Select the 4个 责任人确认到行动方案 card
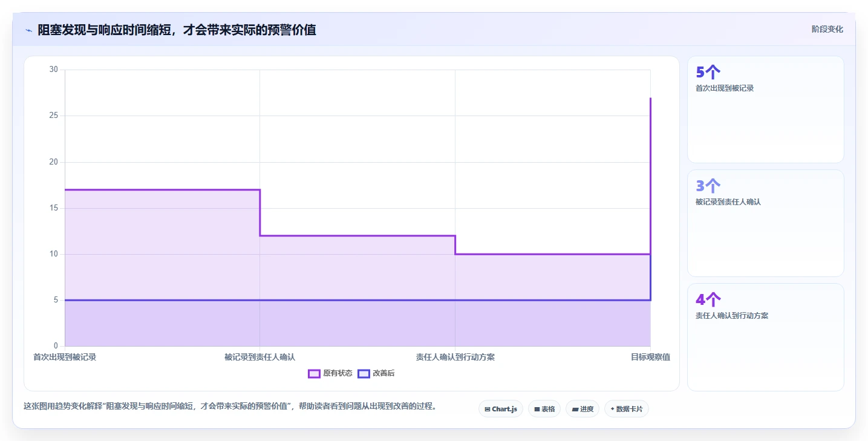Screen dimensions: 868x441 coord(765,338)
